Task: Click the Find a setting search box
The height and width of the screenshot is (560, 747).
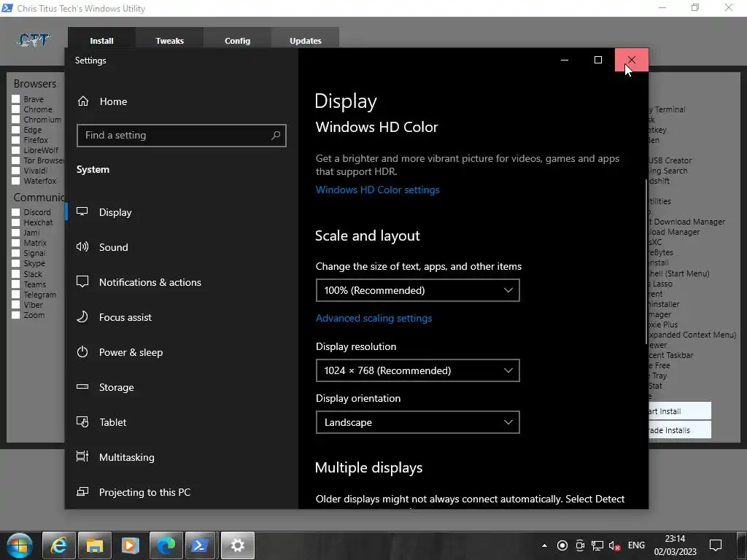Action: click(x=181, y=135)
